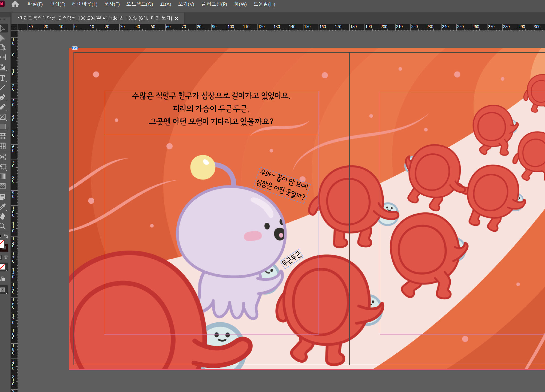The image size is (545, 392).
Task: Click the rotated 두근두근 text frame
Action: 292,259
